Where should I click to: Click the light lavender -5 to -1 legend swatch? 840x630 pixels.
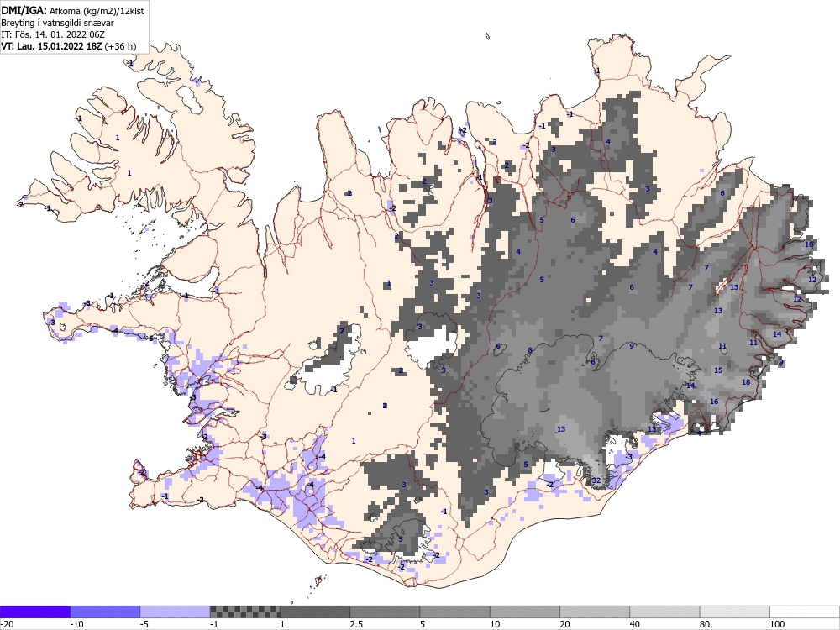point(176,612)
